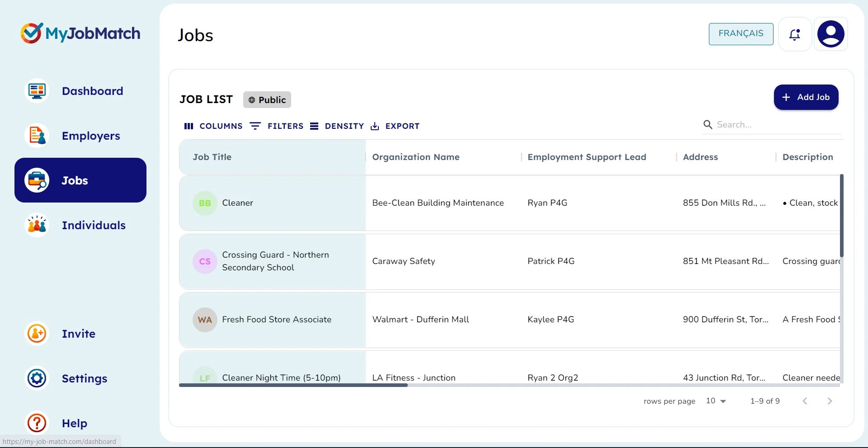Click the export download icon
The width and height of the screenshot is (868, 448).
pos(375,126)
